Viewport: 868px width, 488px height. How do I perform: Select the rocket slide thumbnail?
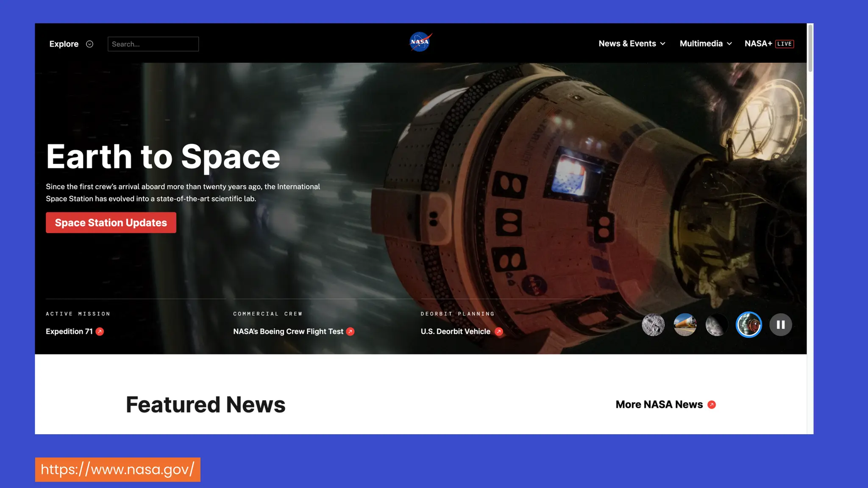(x=685, y=324)
